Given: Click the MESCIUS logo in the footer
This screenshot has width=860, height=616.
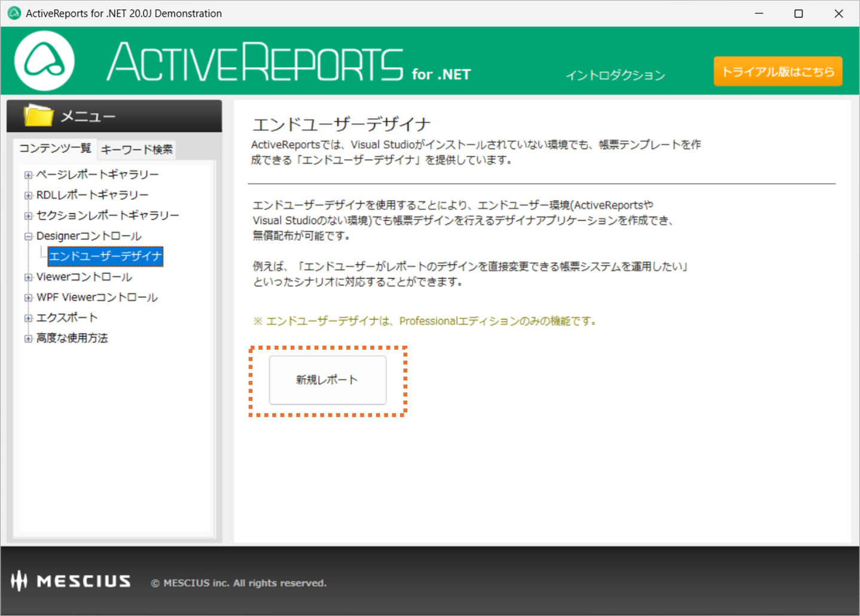Looking at the screenshot, I should 69,581.
